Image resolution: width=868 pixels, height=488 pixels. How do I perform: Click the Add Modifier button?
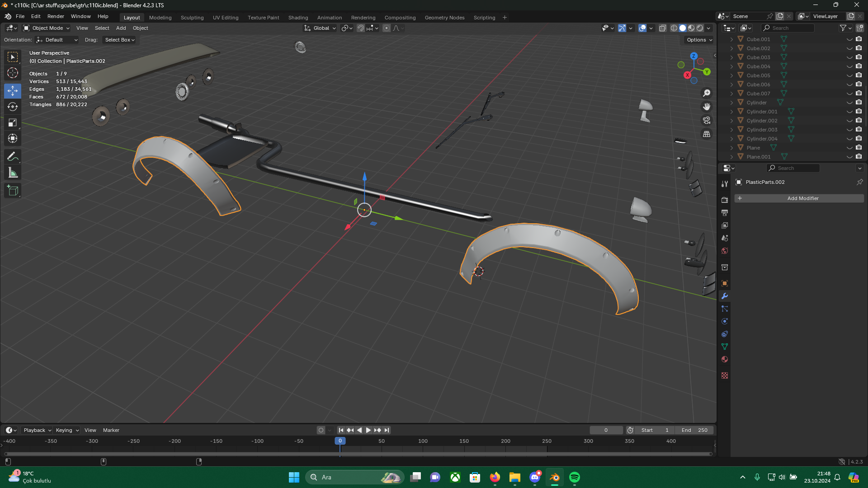coord(799,198)
